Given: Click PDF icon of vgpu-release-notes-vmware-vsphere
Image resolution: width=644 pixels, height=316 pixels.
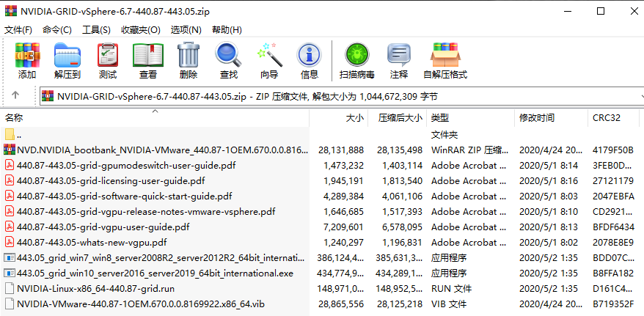Looking at the screenshot, I should coord(10,212).
